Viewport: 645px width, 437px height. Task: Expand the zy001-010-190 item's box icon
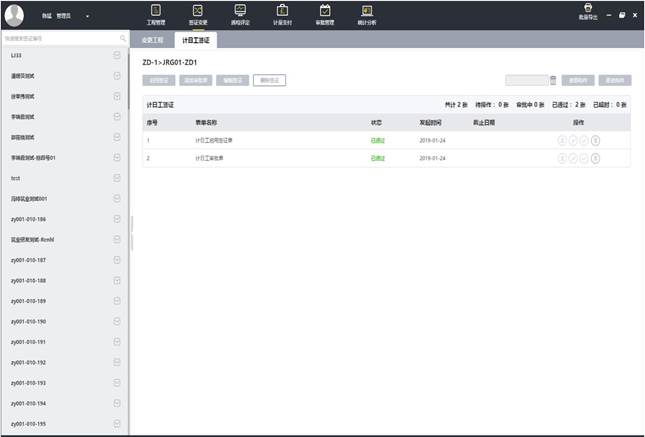(117, 321)
